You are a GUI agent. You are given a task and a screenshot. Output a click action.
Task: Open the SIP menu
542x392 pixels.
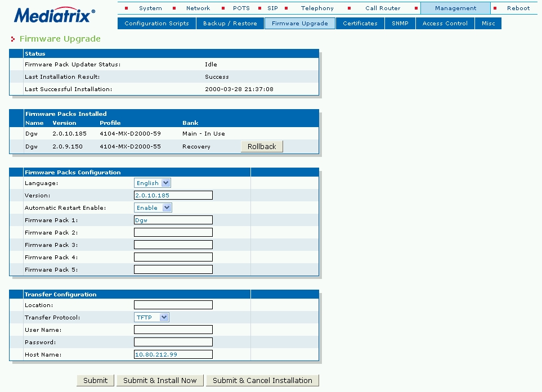(x=272, y=8)
